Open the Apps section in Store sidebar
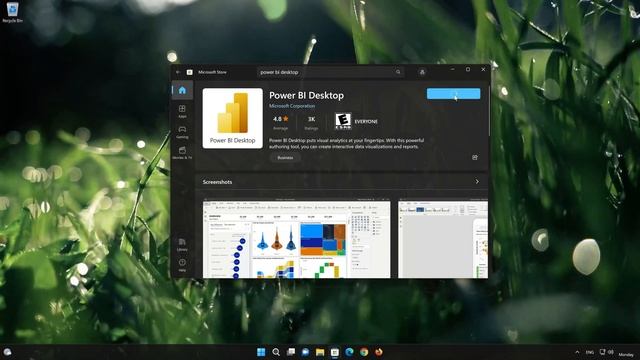 (x=182, y=111)
